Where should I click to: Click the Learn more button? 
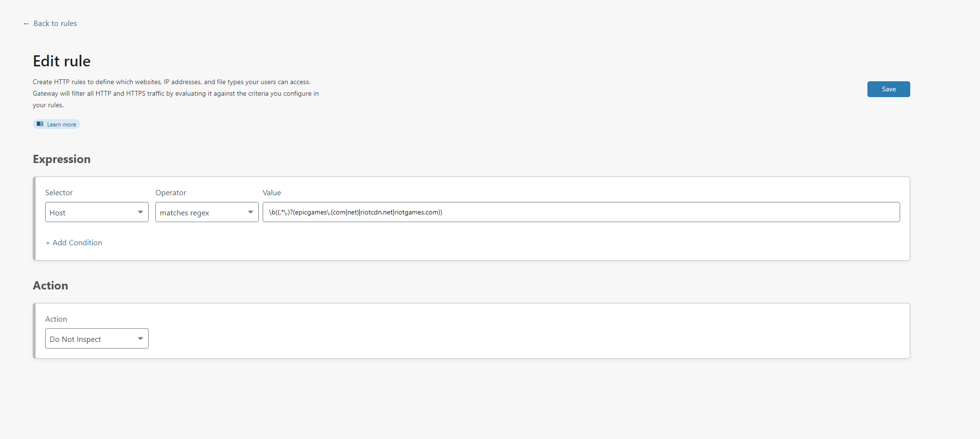56,124
